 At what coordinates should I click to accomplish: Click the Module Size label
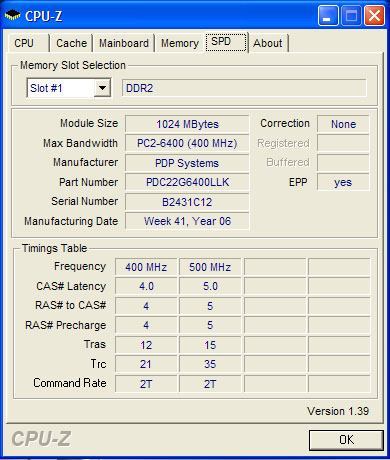point(89,123)
